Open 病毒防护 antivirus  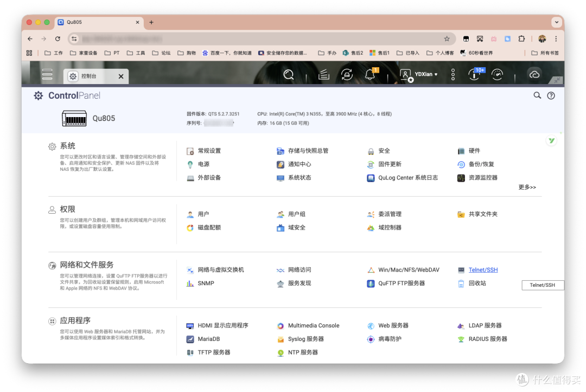[x=384, y=339]
